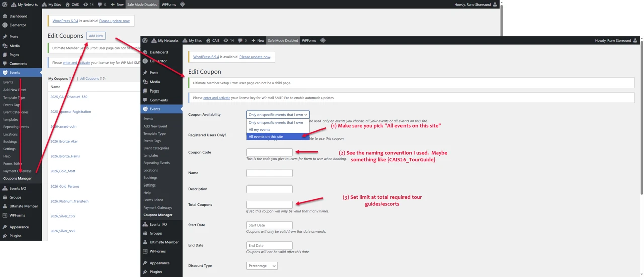This screenshot has height=277, width=644.
Task: Click Add New button beside Edit Coupons heading
Action: (96, 36)
